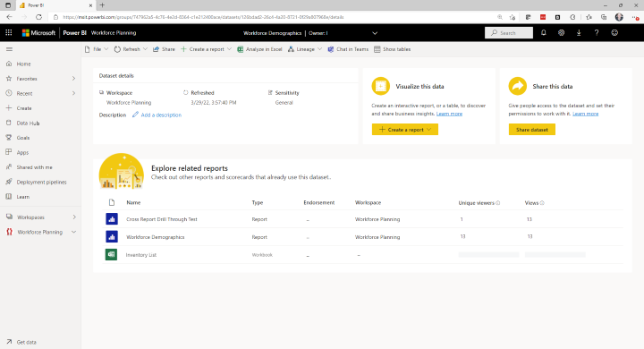
Task: Expand the dataset title chevron in header
Action: [x=375, y=33]
